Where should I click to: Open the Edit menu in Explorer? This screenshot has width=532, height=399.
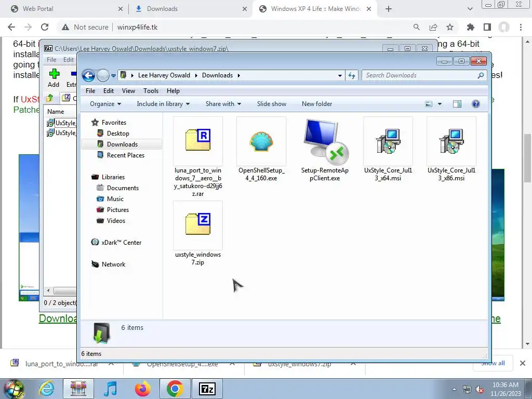tap(109, 91)
